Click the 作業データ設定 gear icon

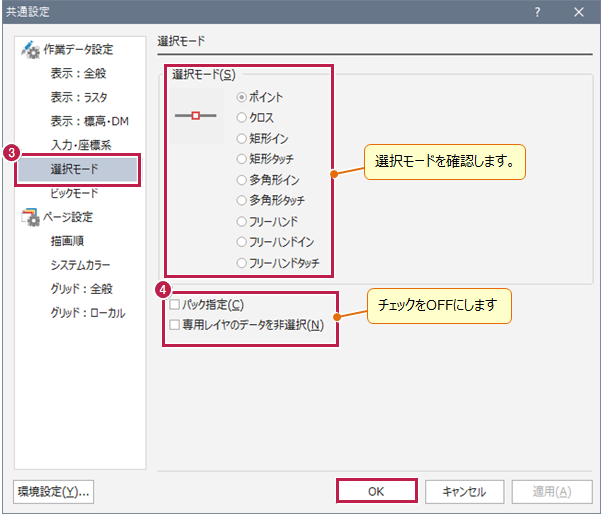coord(30,50)
